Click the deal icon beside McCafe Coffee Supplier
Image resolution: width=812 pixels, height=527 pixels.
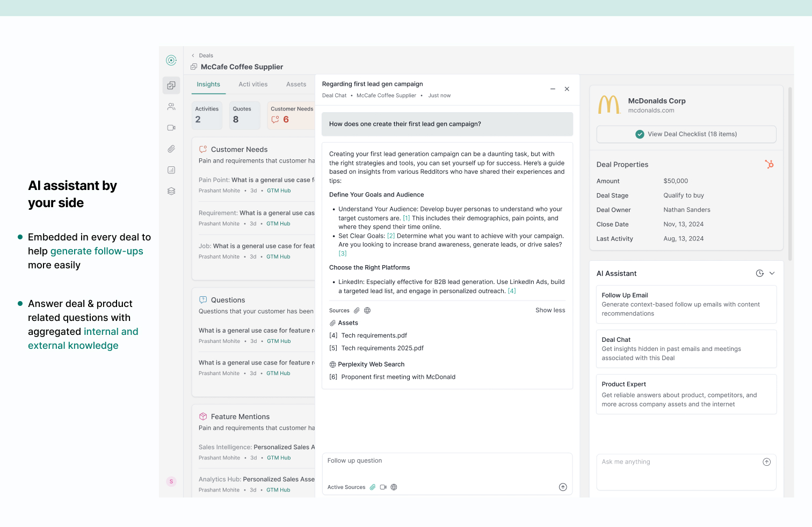pos(194,67)
